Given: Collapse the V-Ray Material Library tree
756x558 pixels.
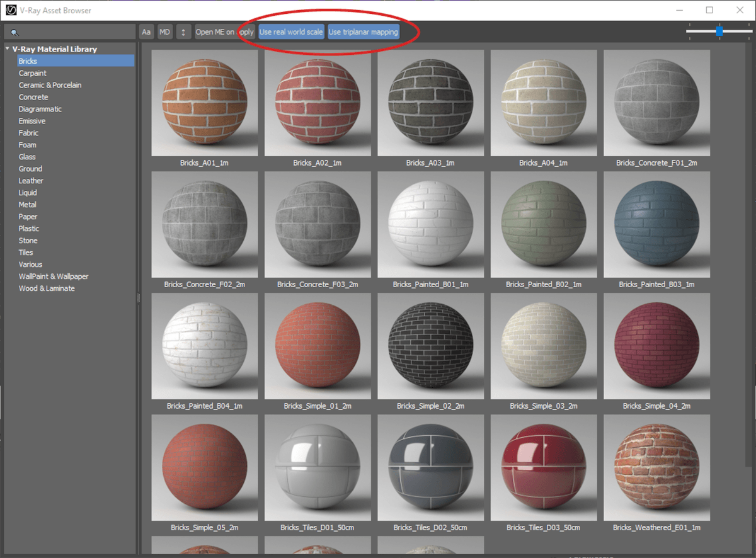Looking at the screenshot, I should 7,48.
